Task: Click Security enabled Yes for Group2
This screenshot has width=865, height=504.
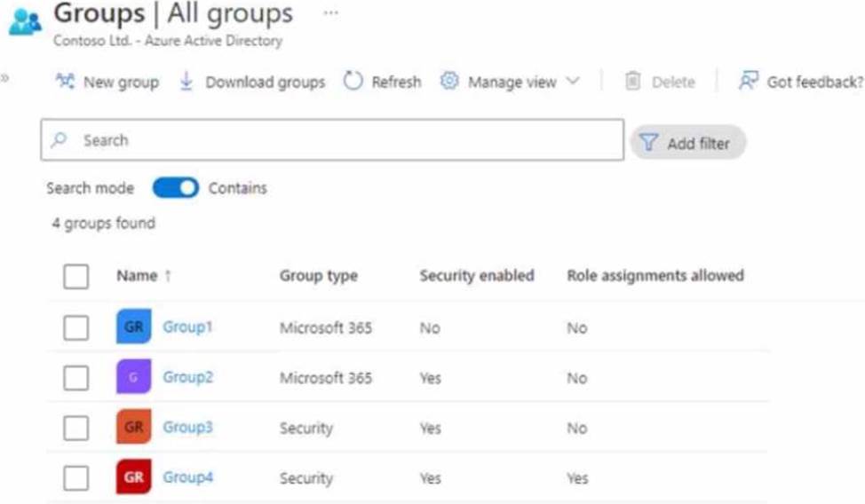Action: [431, 378]
